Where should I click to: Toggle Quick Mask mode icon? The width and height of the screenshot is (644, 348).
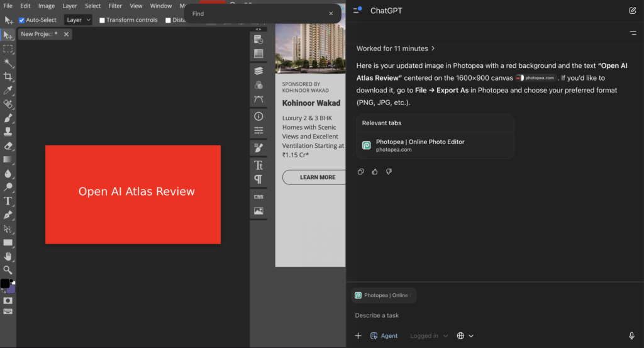point(8,301)
